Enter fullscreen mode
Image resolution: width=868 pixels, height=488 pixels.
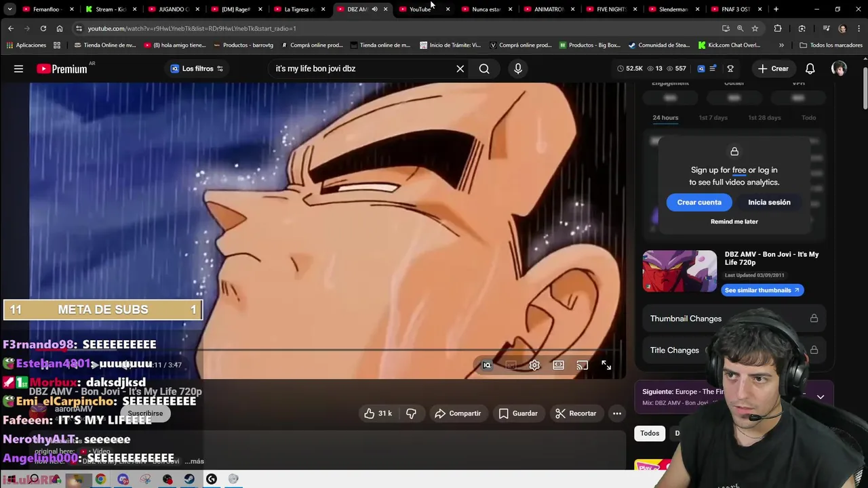tap(606, 365)
